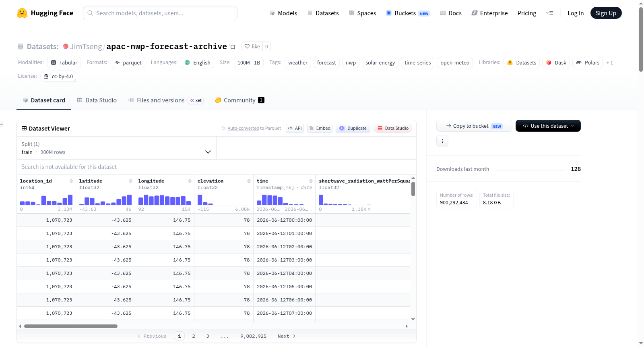
Task: Click the three-dot more options button
Action: [442, 141]
